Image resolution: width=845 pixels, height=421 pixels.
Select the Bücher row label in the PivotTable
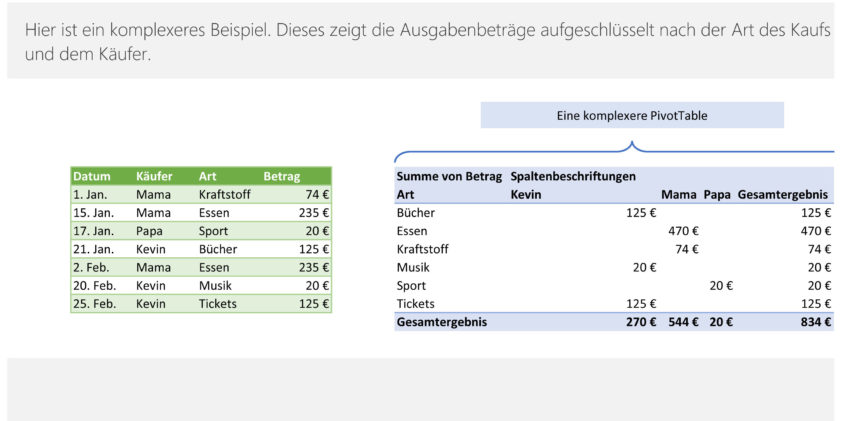(416, 212)
